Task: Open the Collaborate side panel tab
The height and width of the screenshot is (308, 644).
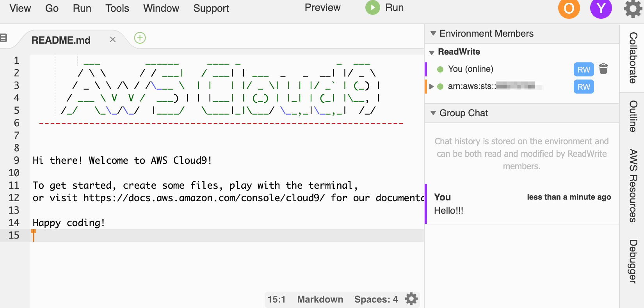Action: pos(633,58)
